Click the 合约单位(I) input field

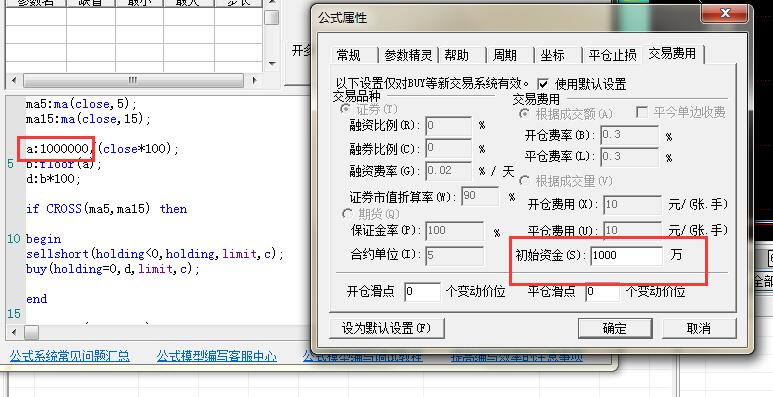(455, 255)
